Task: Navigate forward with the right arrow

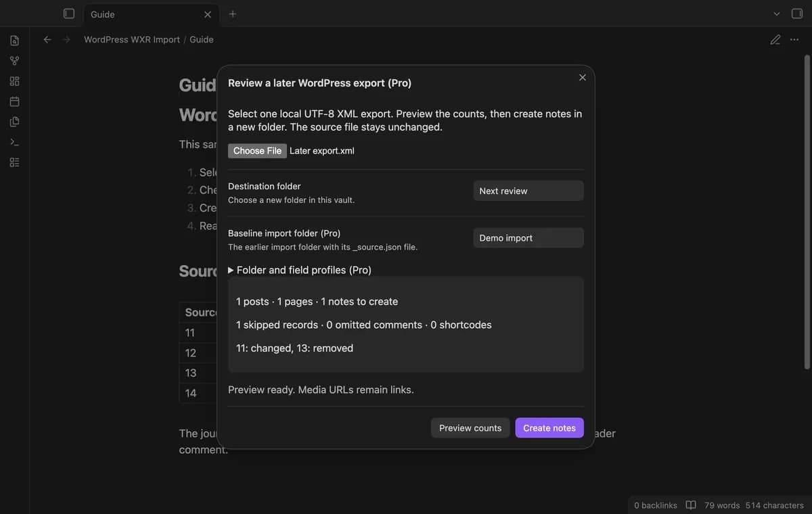Action: pos(66,39)
